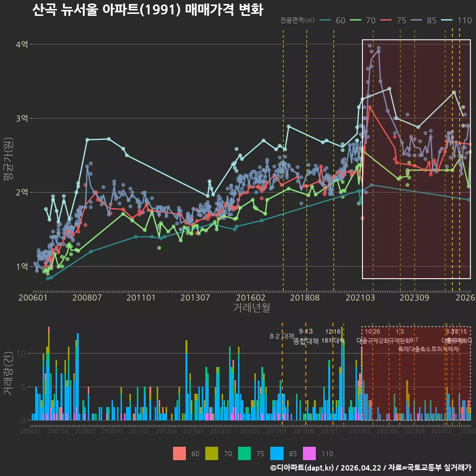Select the 110 line entry in top legend

pyautogui.click(x=456, y=20)
